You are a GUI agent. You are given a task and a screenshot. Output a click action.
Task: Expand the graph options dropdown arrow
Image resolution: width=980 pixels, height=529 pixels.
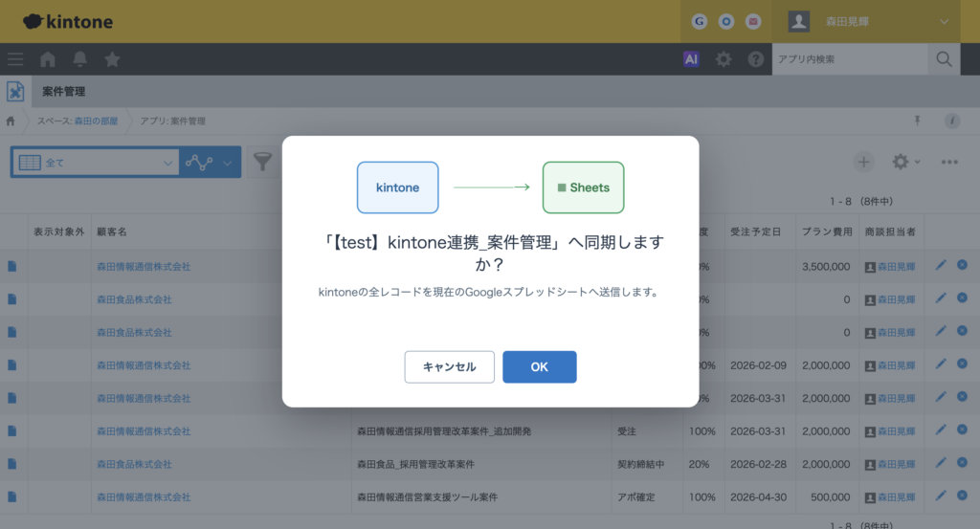tap(228, 163)
